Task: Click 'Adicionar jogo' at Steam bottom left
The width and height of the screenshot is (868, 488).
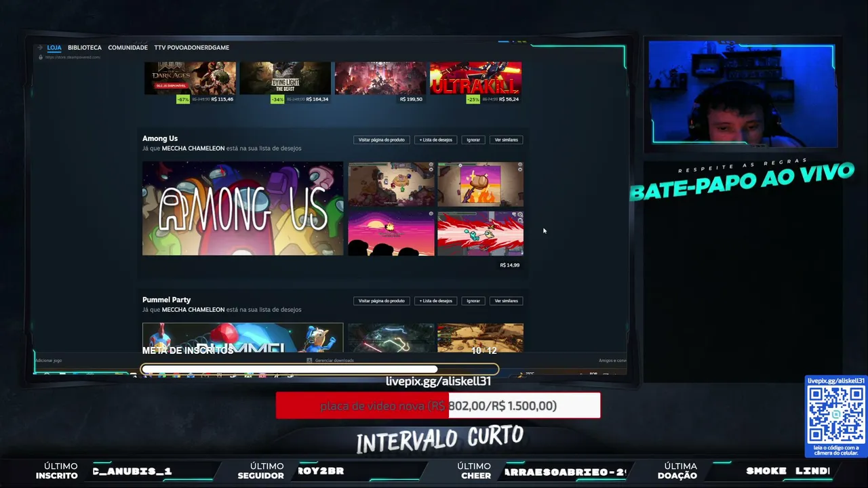Action: pyautogui.click(x=48, y=361)
